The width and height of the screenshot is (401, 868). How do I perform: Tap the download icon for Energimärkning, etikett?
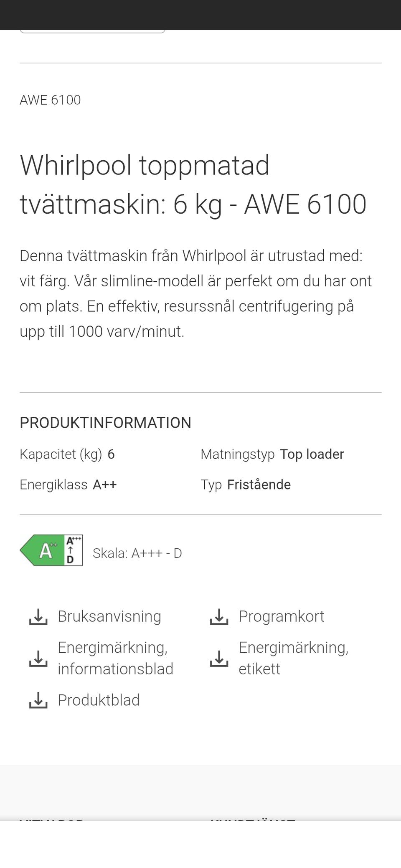(x=219, y=658)
